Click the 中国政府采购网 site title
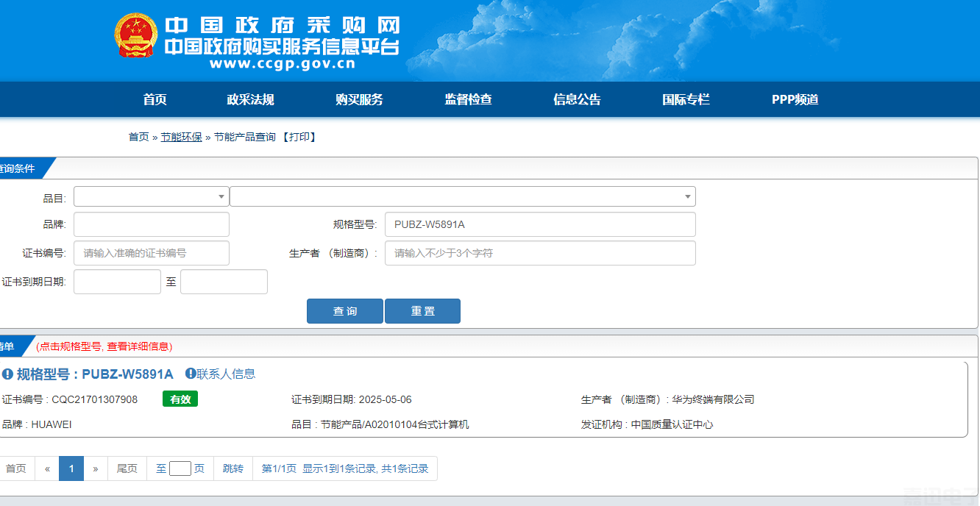The image size is (980, 506). point(283,24)
